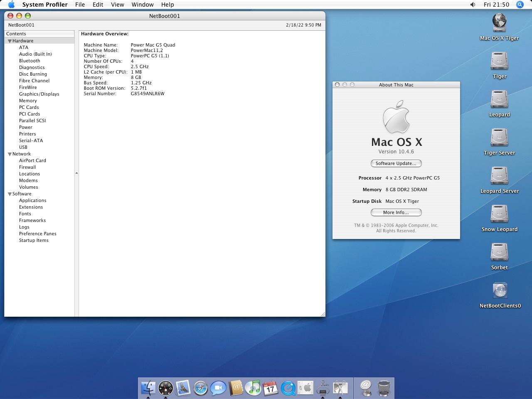
Task: Open Spotlight search in menu bar
Action: tap(520, 5)
